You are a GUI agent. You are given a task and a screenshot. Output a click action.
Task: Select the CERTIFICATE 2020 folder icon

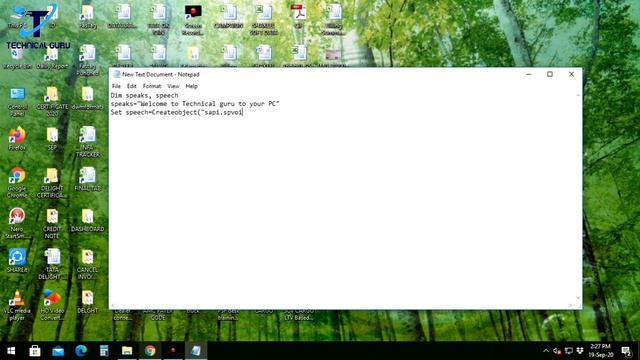52,102
